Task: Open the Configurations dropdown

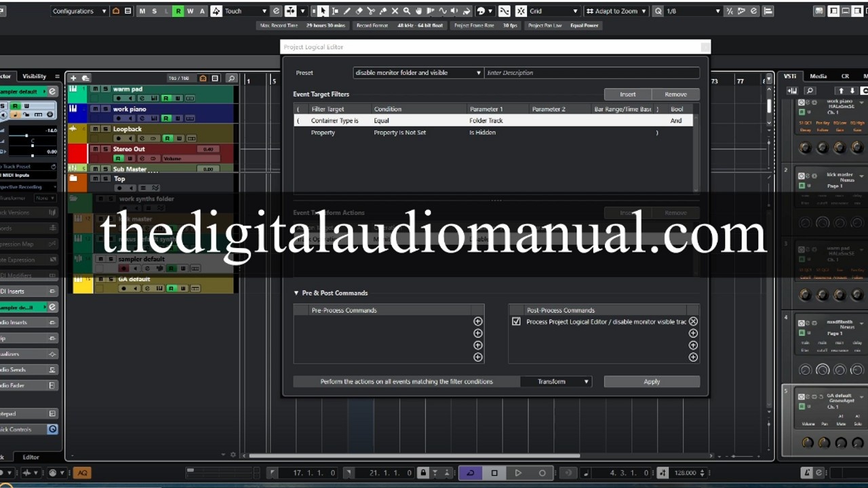Action: point(79,11)
